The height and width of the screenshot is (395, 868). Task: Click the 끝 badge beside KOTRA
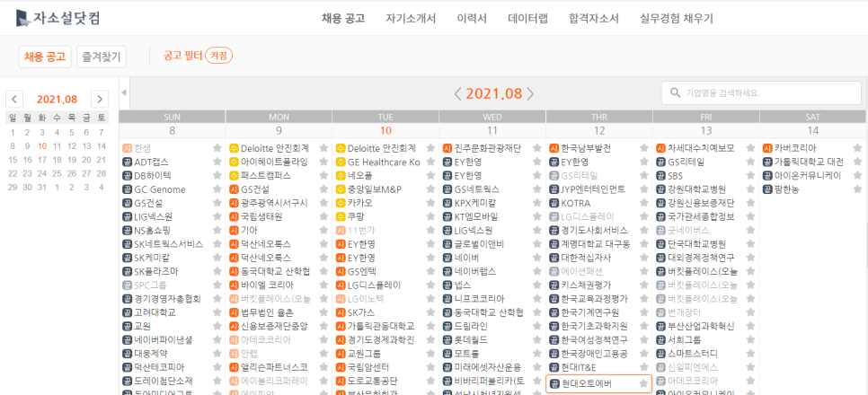coord(554,203)
